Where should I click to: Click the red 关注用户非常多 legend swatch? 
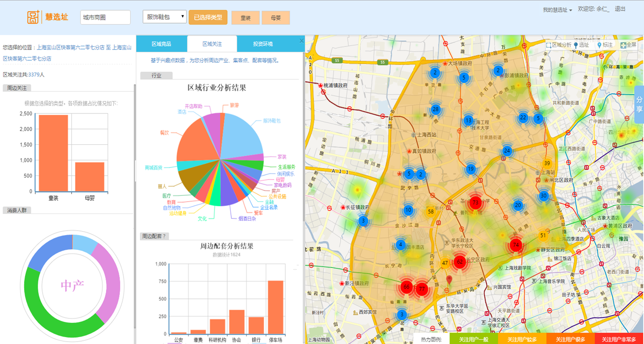point(619,339)
